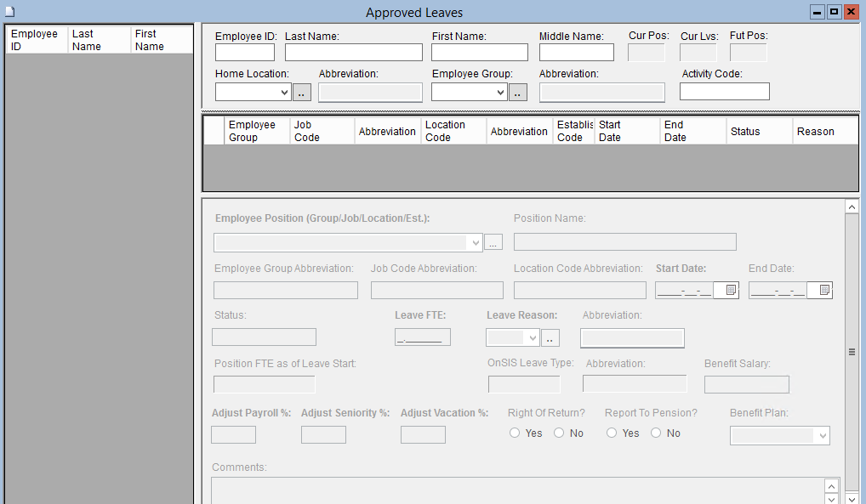Click the Activity Code input field

tap(724, 92)
